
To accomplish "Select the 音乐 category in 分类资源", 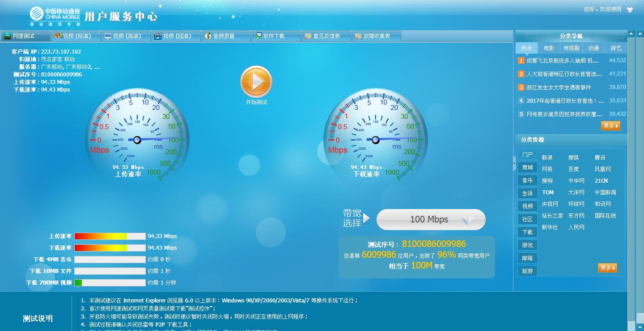I will coord(527,180).
